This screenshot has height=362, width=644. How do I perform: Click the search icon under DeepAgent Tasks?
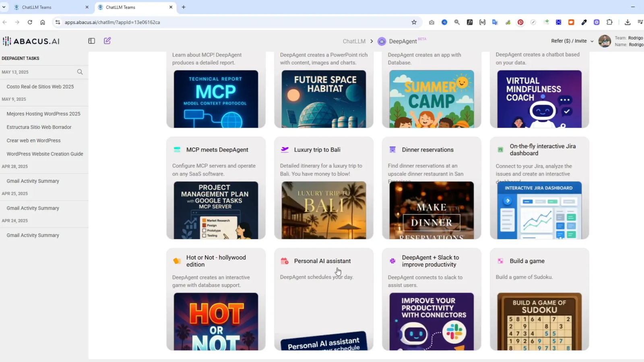click(x=80, y=72)
